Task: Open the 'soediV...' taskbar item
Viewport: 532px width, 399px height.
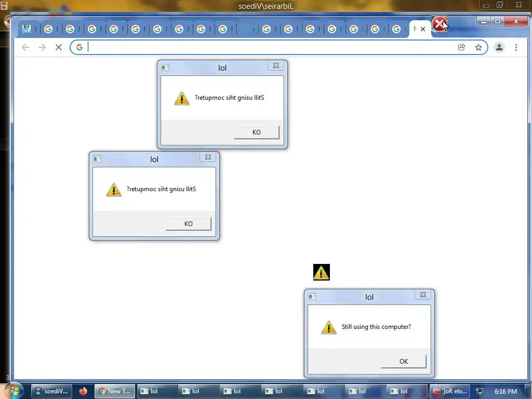Action: (51, 391)
